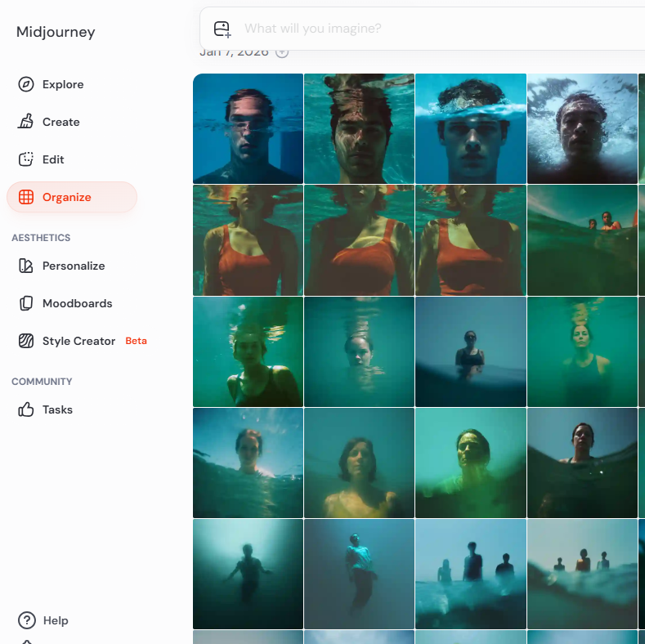Open middle woman in orange top thumbnail
Image resolution: width=645 pixels, height=644 pixels.
359,240
